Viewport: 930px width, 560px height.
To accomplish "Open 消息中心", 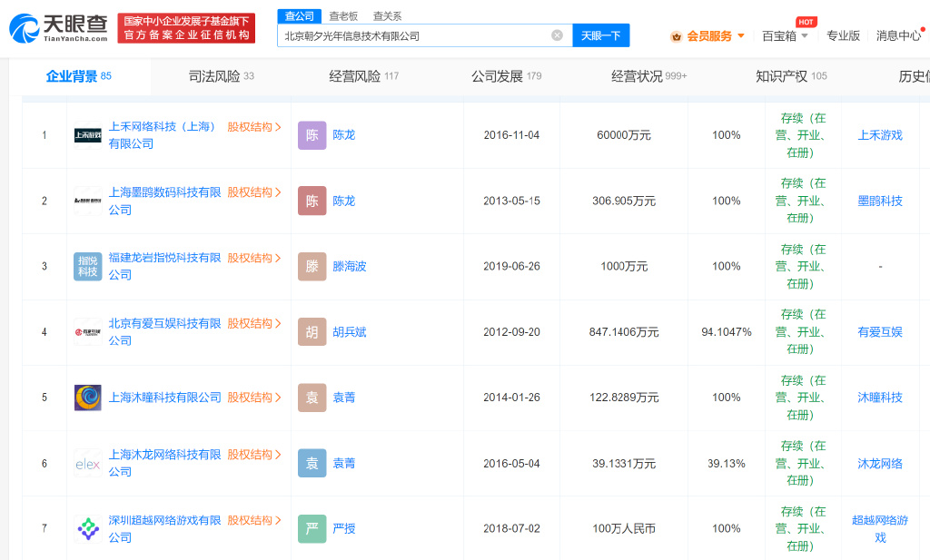I will pos(898,35).
